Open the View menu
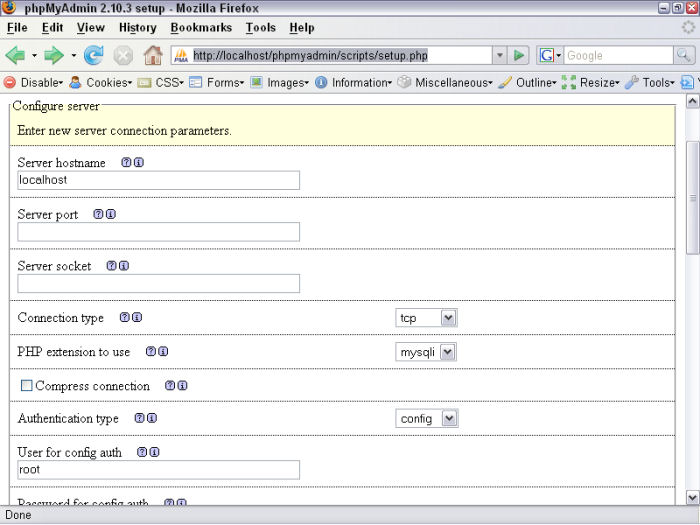Viewport: 700px width, 525px height. coord(91,28)
